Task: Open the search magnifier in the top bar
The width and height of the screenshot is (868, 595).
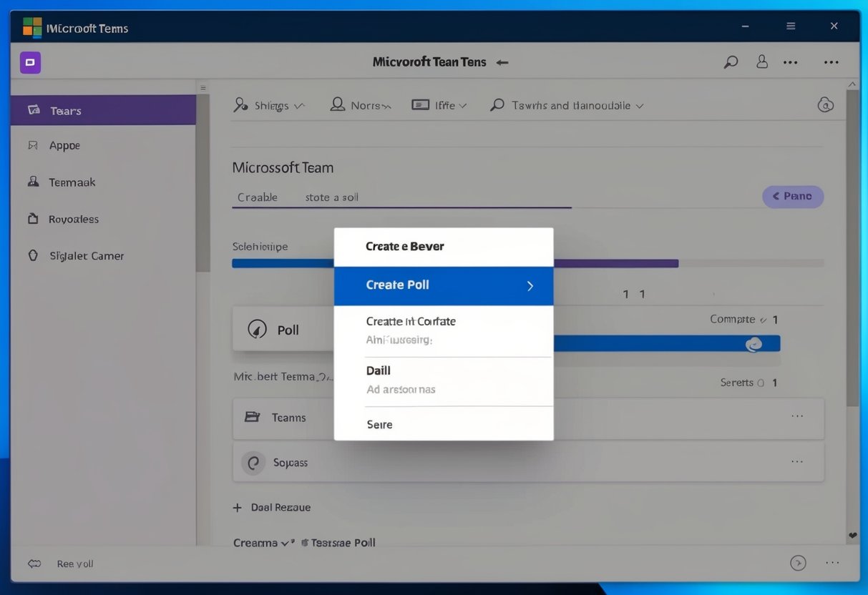Action: pyautogui.click(x=730, y=62)
